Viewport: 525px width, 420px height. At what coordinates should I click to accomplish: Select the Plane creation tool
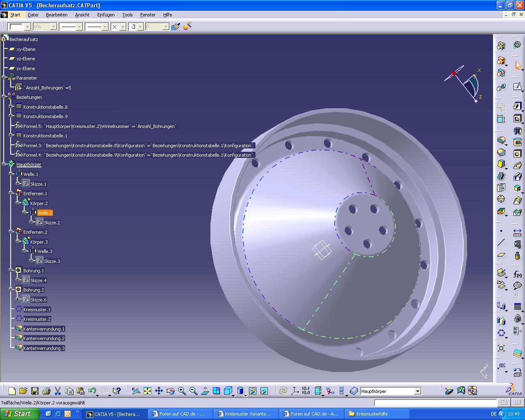point(501,255)
